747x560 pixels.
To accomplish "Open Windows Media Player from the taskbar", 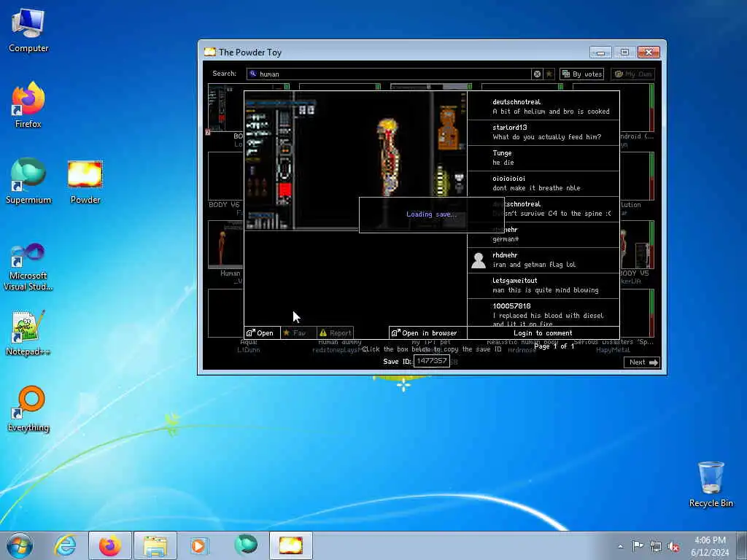I will click(198, 545).
